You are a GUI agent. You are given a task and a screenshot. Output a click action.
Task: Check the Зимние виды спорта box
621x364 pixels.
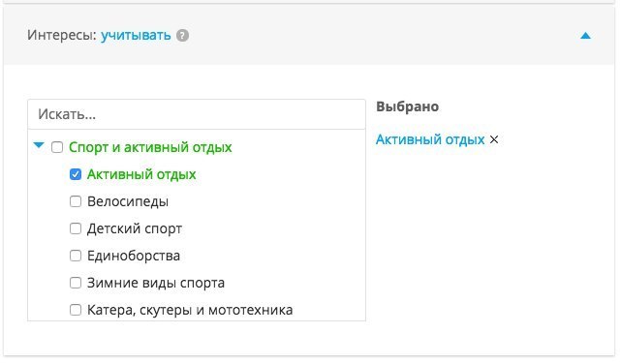point(76,283)
